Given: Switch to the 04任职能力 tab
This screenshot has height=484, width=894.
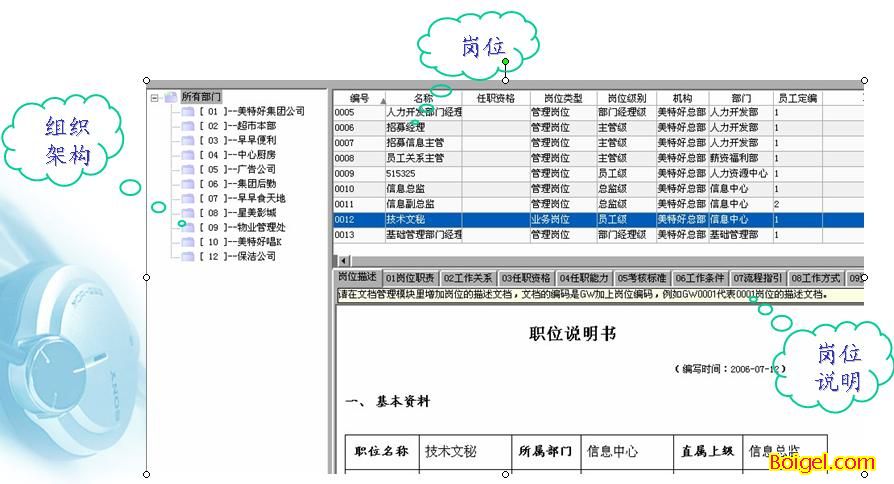Looking at the screenshot, I should [584, 278].
